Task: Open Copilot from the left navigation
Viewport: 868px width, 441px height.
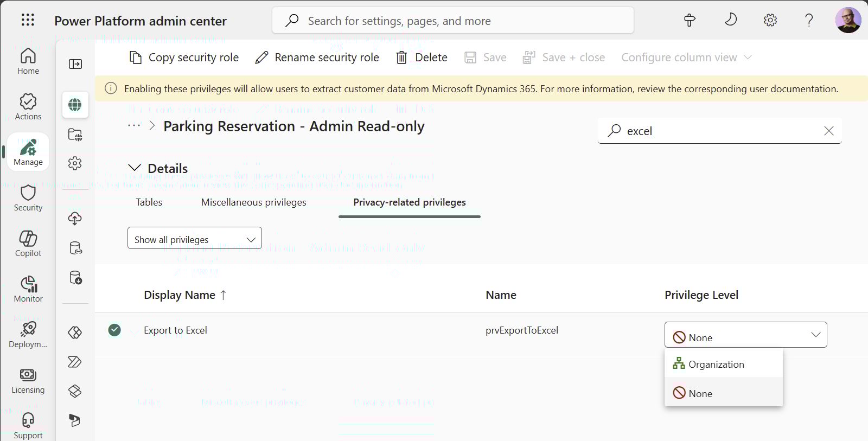Action: [28, 243]
